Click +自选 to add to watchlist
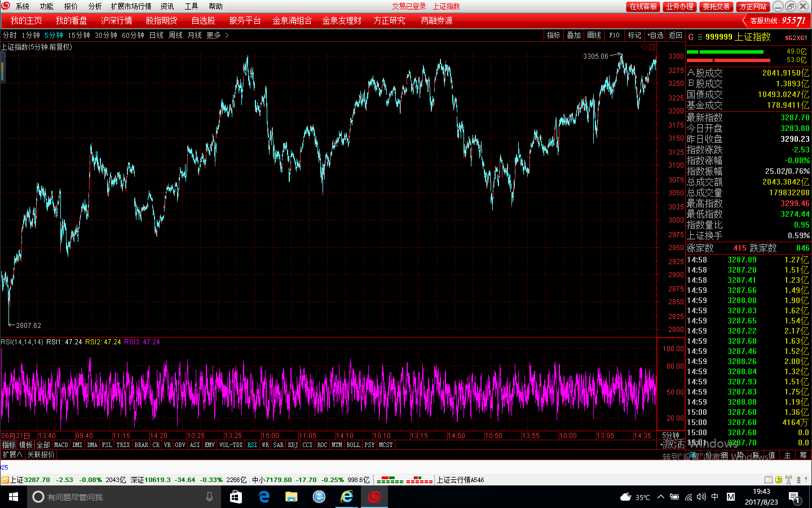This screenshot has height=508, width=812. pos(655,35)
